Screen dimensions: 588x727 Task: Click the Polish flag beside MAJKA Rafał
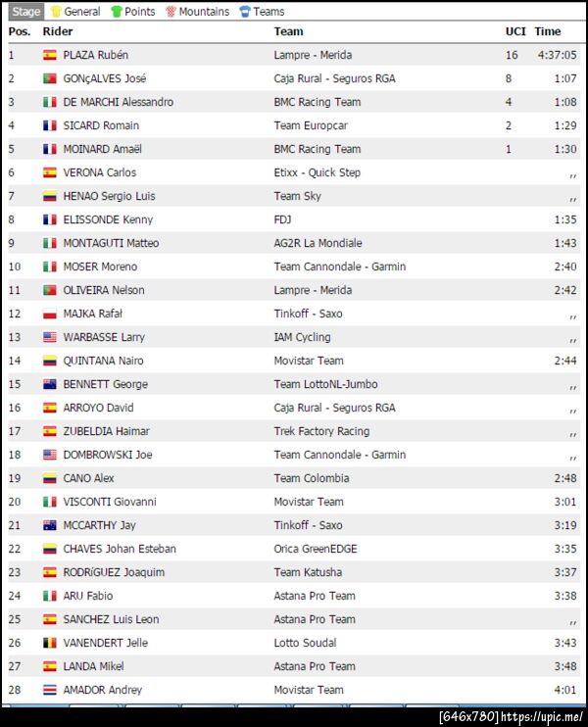[50, 314]
